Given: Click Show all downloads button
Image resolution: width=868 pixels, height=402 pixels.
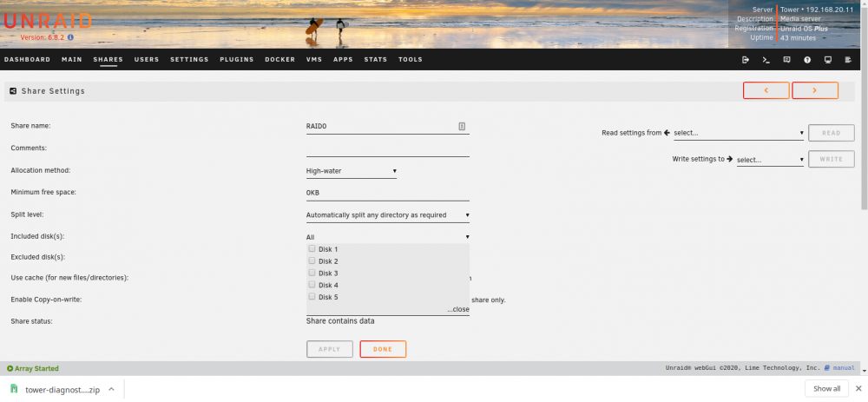Looking at the screenshot, I should (x=826, y=389).
